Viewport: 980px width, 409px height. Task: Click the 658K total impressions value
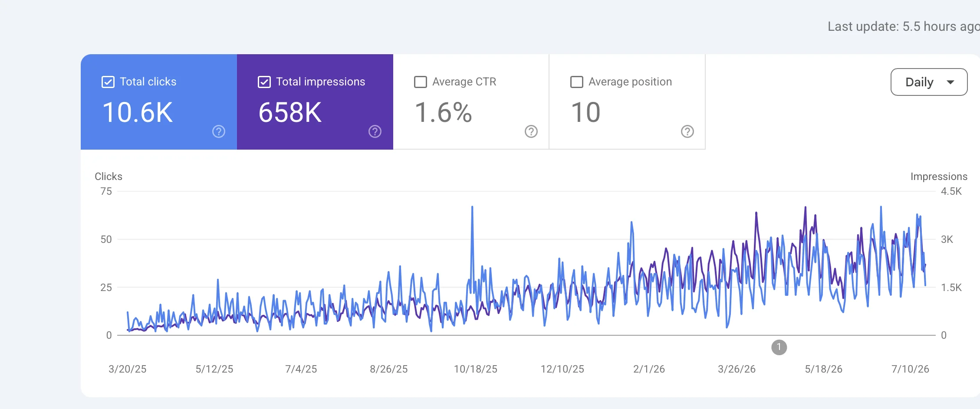coord(290,112)
